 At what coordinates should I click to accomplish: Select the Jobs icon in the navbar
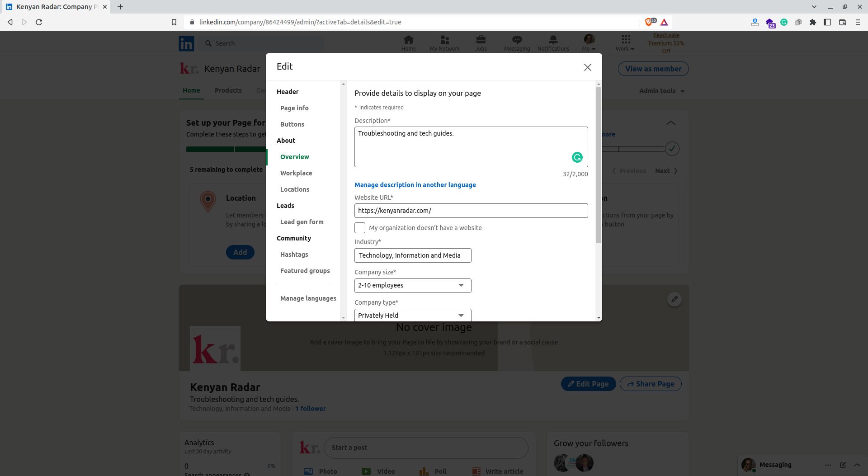tap(481, 42)
